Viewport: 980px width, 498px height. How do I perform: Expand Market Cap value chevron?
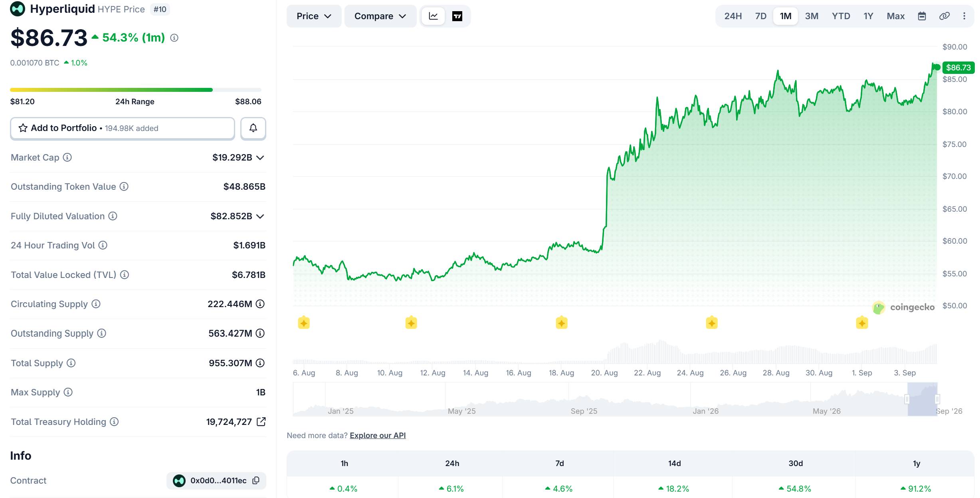(x=260, y=158)
